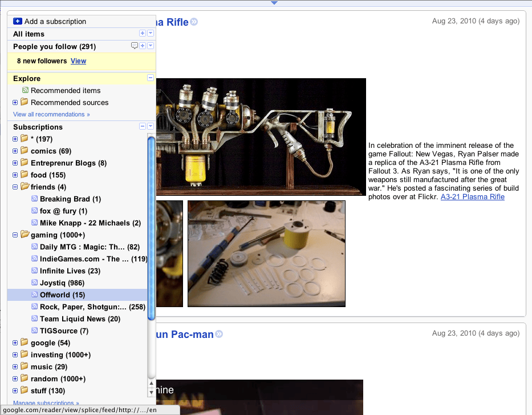The image size is (532, 415).
Task: Select the Infinite Lives (23) subscription
Action: click(70, 271)
